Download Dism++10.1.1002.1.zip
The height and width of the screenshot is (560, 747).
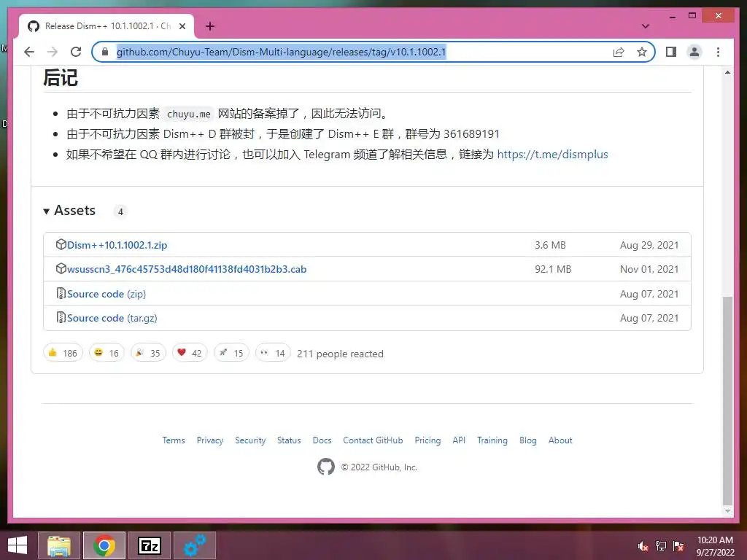117,245
